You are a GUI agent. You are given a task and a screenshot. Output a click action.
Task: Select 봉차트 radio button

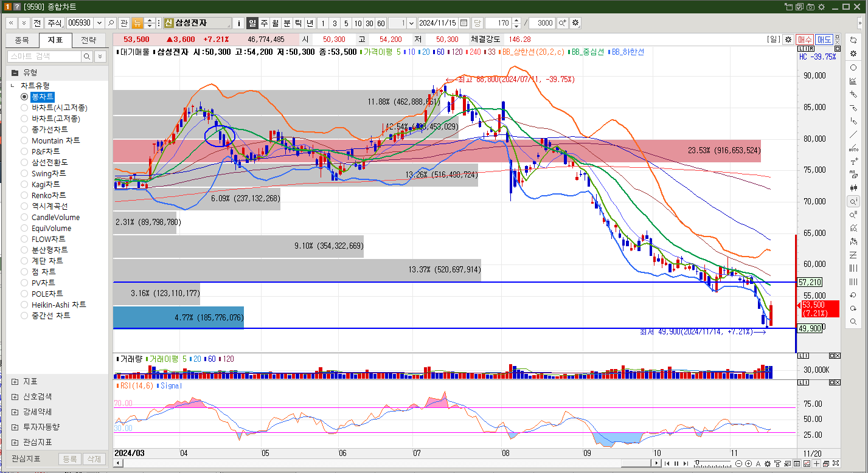[24, 97]
